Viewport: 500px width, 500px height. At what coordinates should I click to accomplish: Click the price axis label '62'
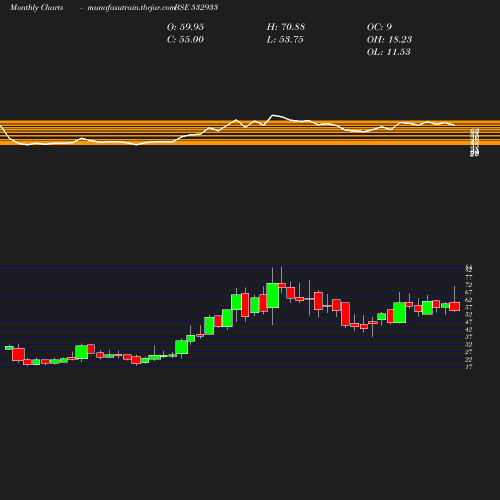click(x=469, y=300)
